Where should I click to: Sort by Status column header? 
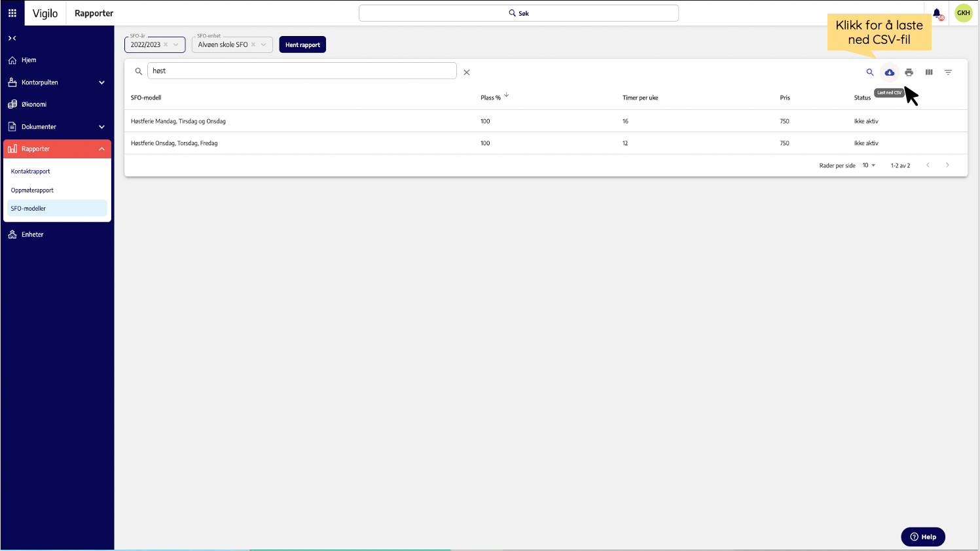862,98
